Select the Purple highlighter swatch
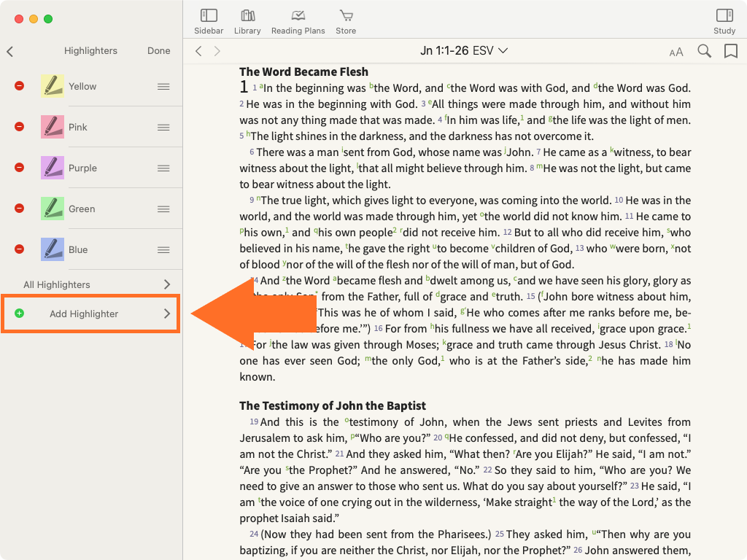747x560 pixels. coord(53,168)
